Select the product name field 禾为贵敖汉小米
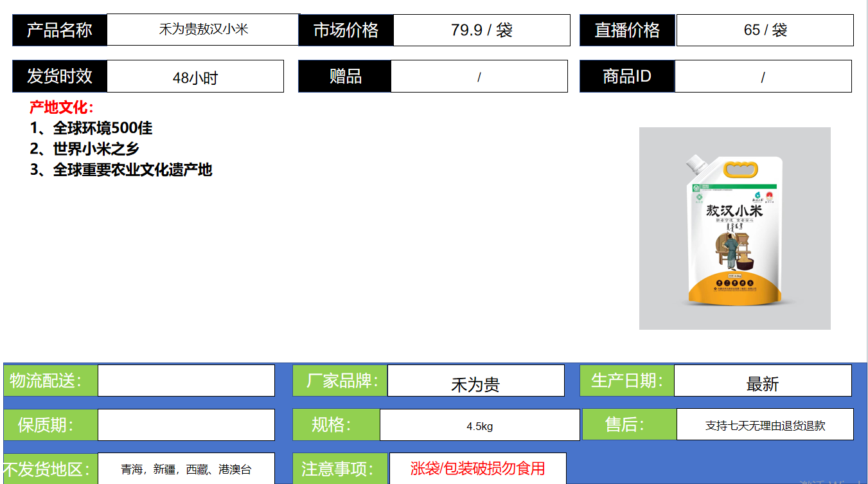 tap(203, 30)
